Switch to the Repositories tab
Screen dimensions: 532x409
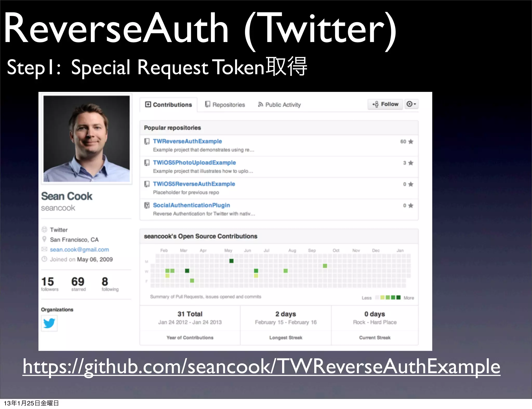(225, 105)
